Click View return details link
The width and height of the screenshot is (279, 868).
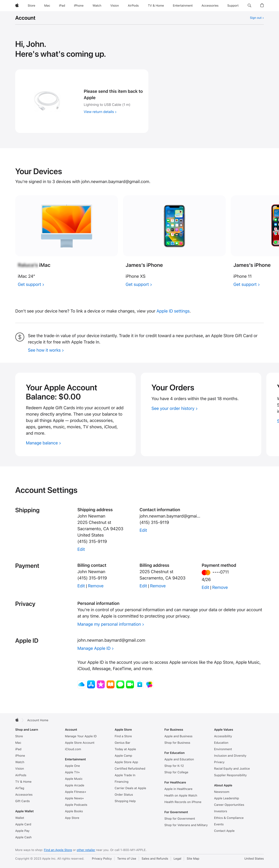point(100,112)
